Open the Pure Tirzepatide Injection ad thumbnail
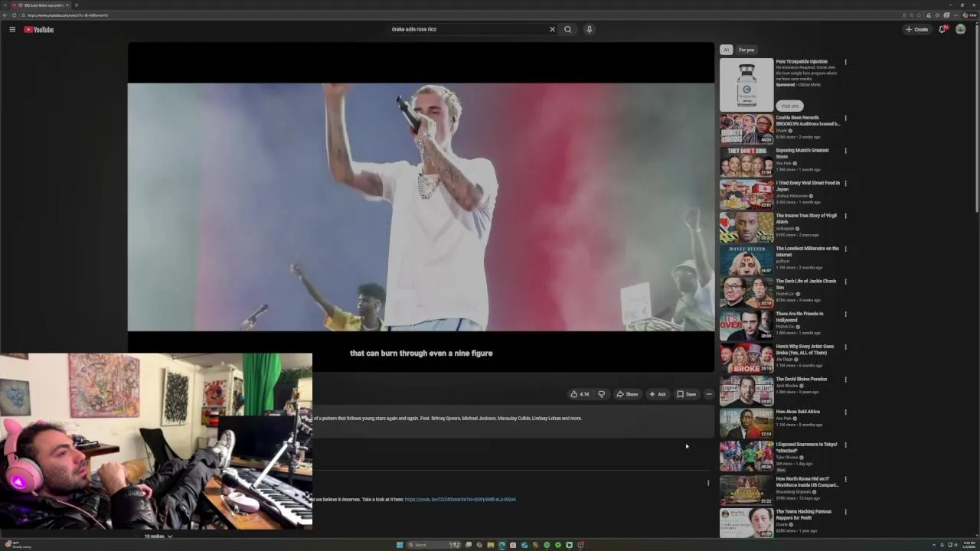The image size is (980, 551). [746, 85]
